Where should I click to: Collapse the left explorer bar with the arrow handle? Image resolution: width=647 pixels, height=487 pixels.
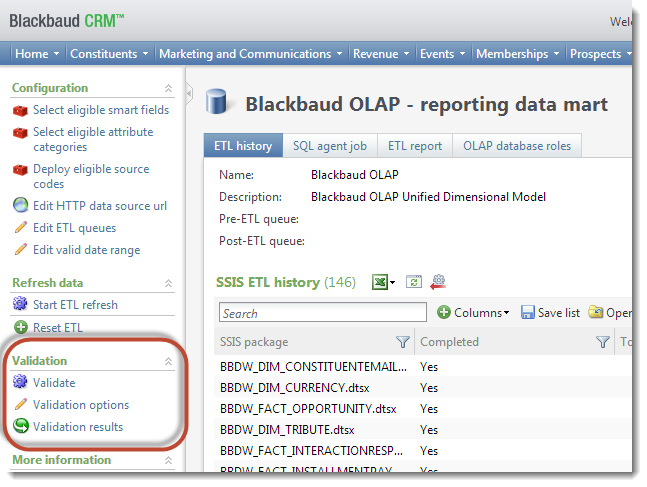coord(189,94)
